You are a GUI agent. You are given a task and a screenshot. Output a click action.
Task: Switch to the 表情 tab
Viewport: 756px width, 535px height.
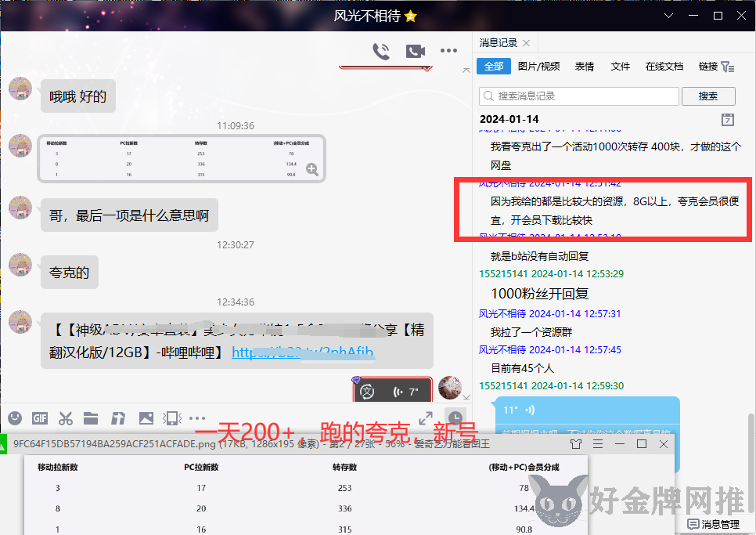coord(585,67)
